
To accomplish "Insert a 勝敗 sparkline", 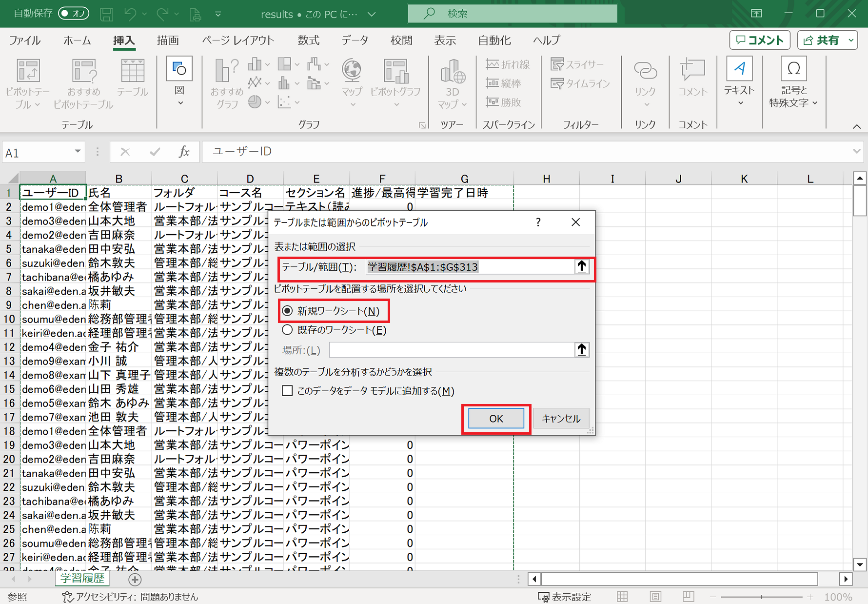I will point(504,102).
